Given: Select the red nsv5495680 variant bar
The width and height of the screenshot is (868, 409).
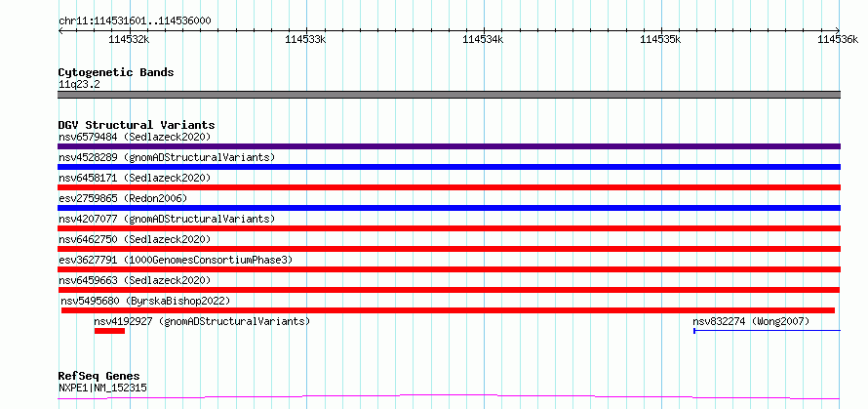Looking at the screenshot, I should point(448,310).
